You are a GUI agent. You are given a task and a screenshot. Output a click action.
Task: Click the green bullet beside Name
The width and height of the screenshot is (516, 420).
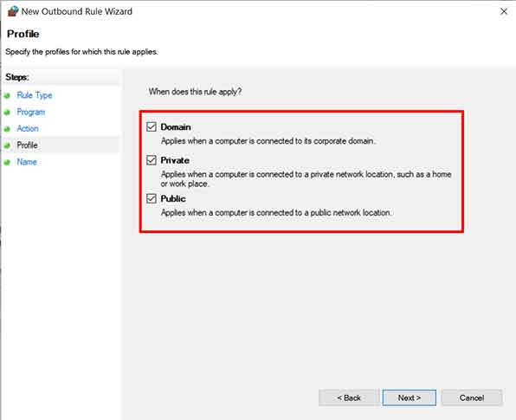pyautogui.click(x=7, y=162)
